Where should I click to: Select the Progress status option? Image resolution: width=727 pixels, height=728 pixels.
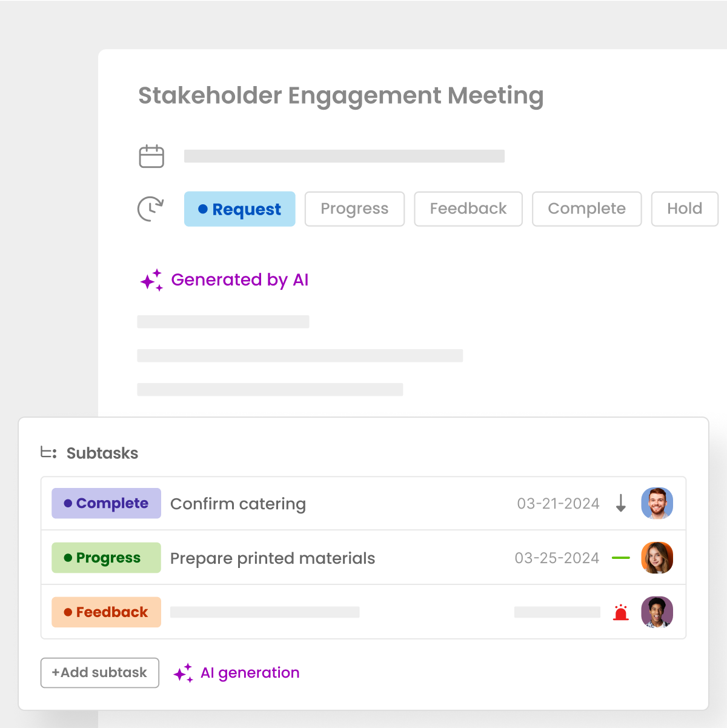pyautogui.click(x=354, y=209)
